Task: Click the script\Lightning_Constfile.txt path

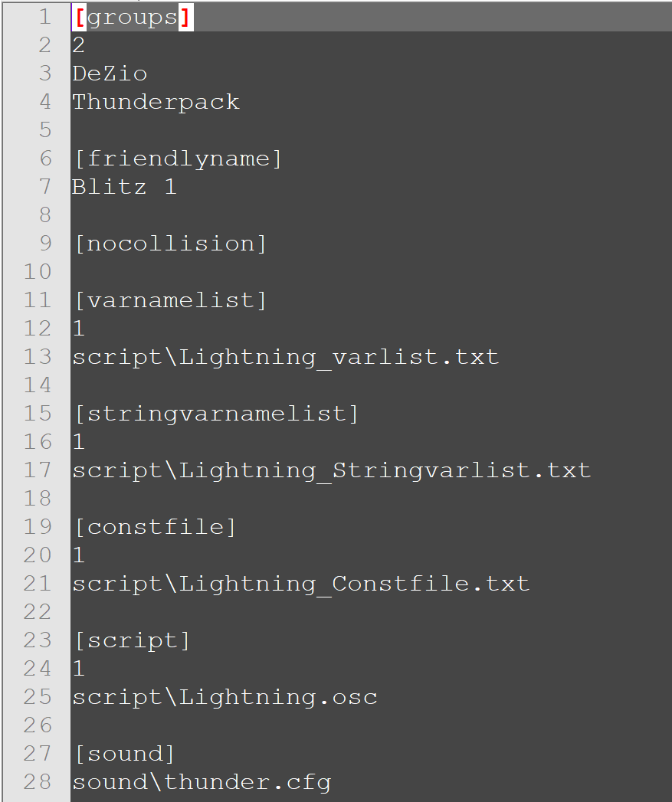Action: [300, 584]
